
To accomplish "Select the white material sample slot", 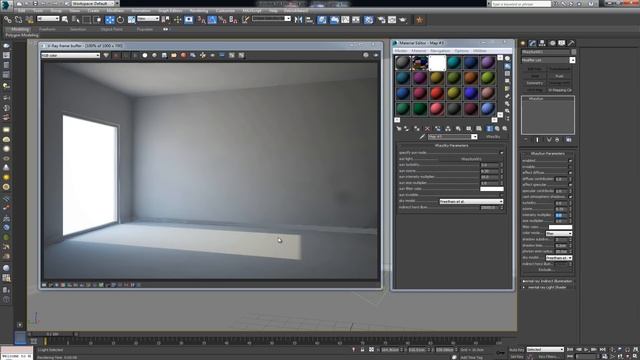I will pos(437,63).
